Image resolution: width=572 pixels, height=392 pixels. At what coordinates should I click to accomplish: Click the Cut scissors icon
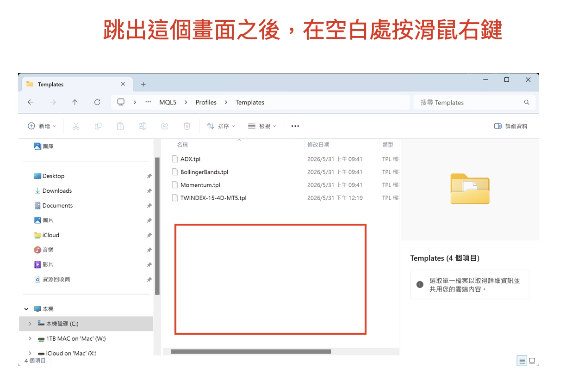(76, 126)
